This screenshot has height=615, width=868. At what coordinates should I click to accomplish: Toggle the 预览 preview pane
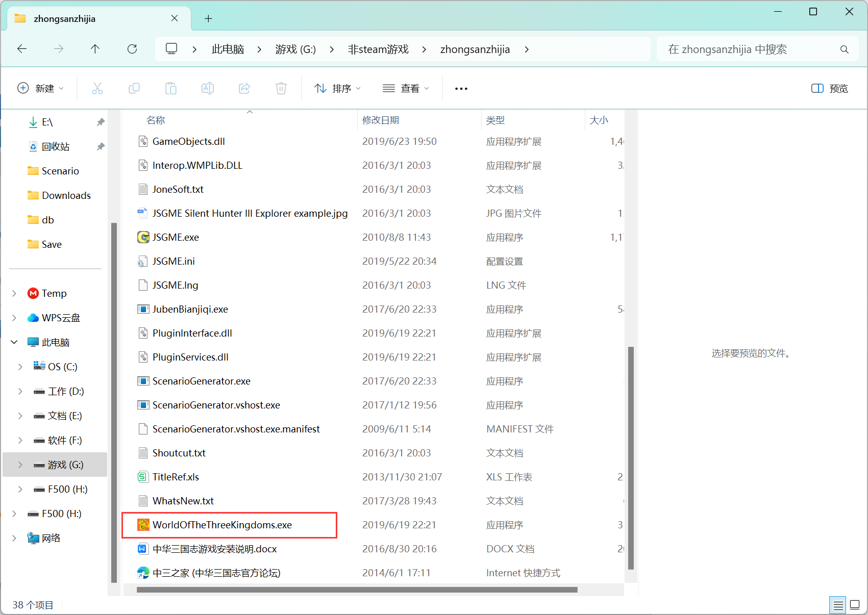[x=829, y=88]
